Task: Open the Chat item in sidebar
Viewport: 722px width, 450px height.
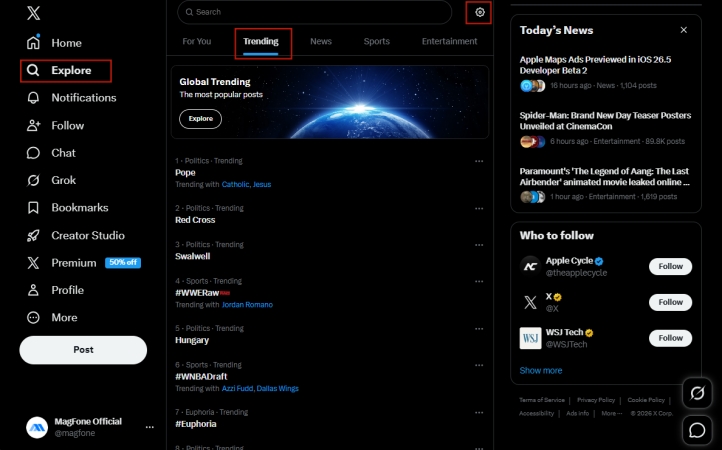Action: [51, 153]
